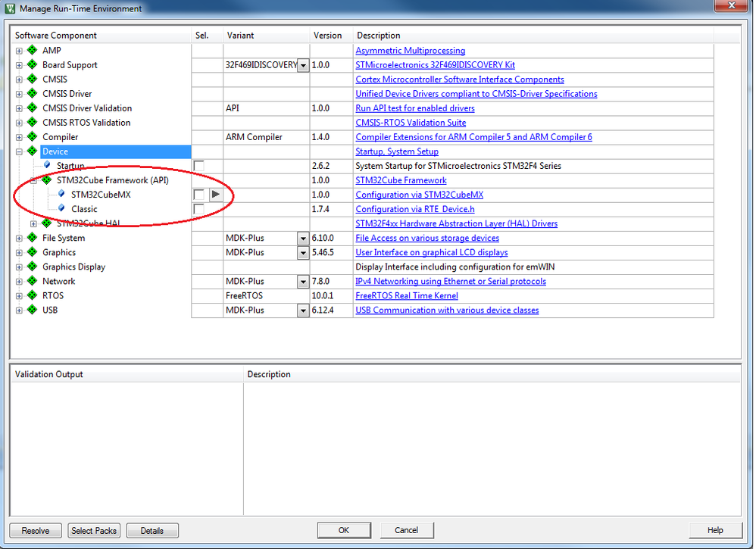Viewport: 756px width, 549px height.
Task: Click the Board Support component icon
Action: (x=33, y=64)
